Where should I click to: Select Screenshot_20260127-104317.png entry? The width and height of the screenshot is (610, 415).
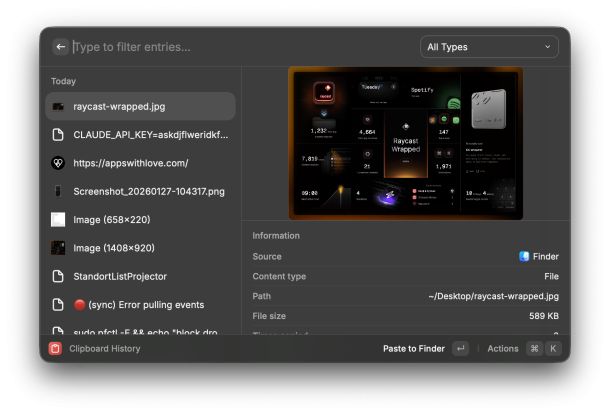click(x=140, y=191)
